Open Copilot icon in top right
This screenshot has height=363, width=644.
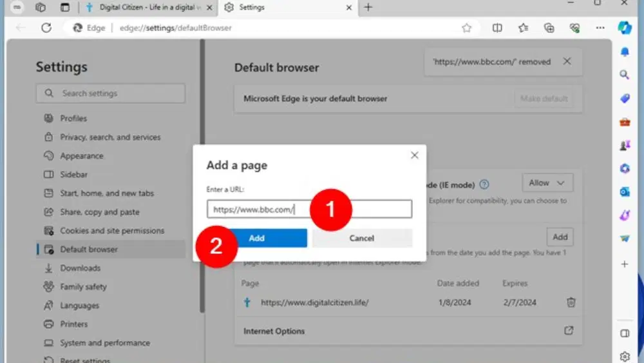[625, 28]
